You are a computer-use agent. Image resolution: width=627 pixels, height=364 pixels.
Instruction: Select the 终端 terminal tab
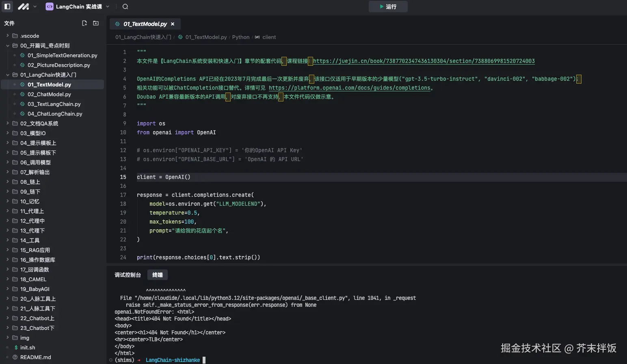[157, 275]
